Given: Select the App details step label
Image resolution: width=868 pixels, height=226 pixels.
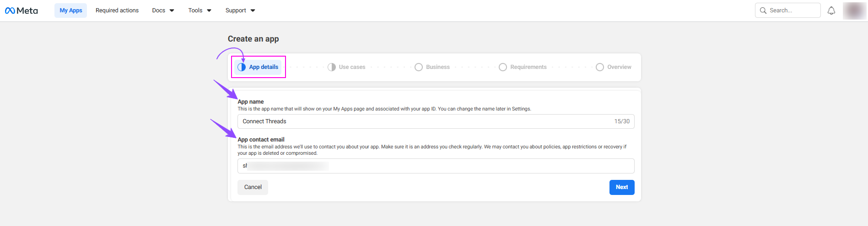Looking at the screenshot, I should click(x=264, y=67).
